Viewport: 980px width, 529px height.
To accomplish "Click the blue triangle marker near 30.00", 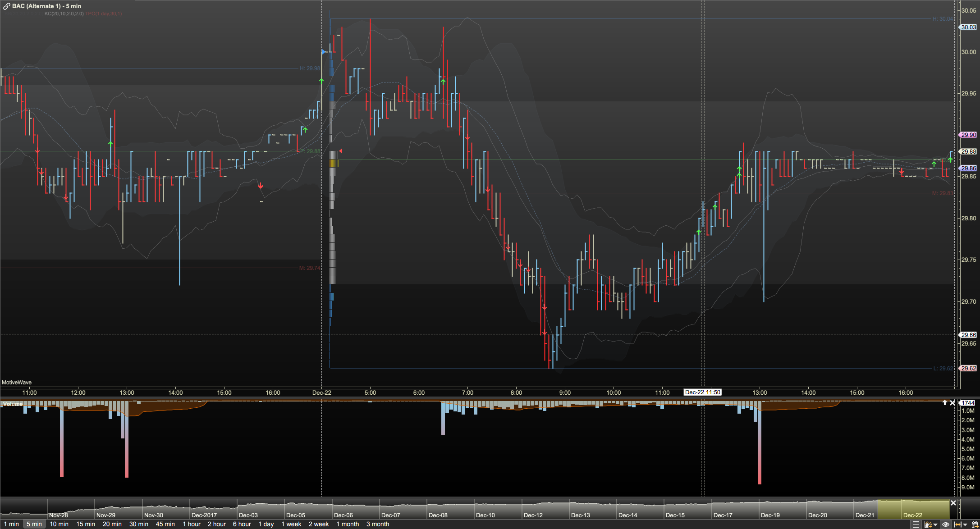I will coord(324,52).
